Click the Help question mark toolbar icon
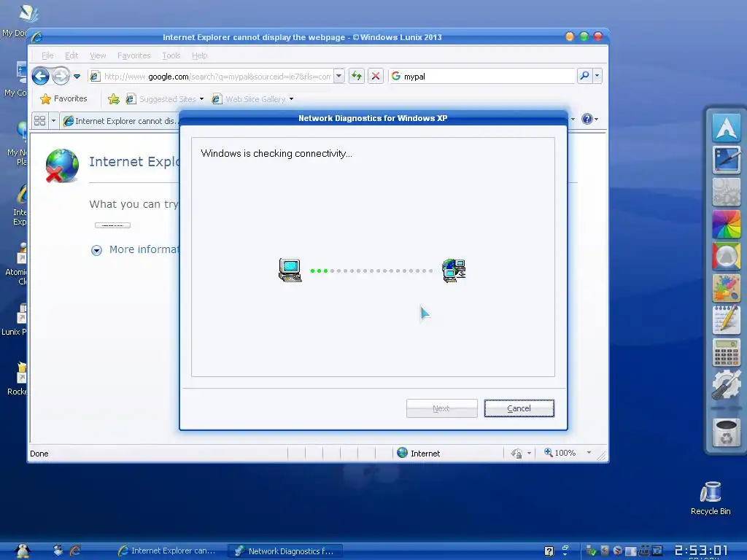Viewport: 747px width, 560px height. pos(587,119)
